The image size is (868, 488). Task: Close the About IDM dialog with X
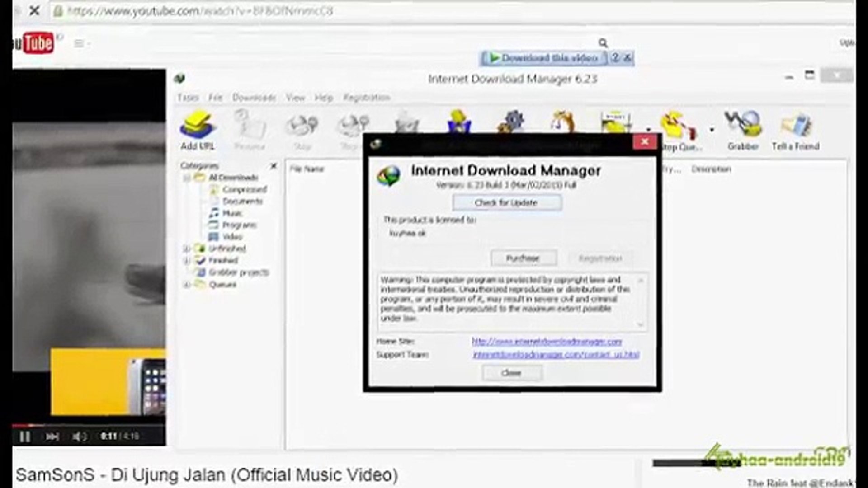(x=645, y=142)
